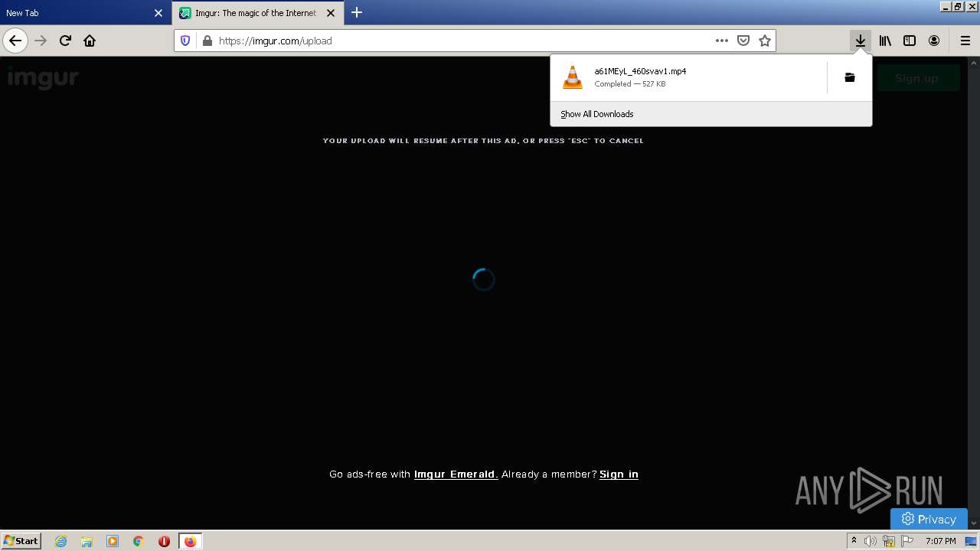
Task: Toggle the downloads panel arrow
Action: [861, 41]
